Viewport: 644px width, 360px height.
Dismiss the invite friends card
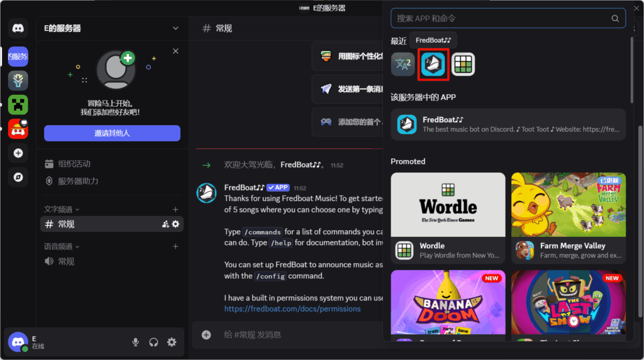coord(175,51)
